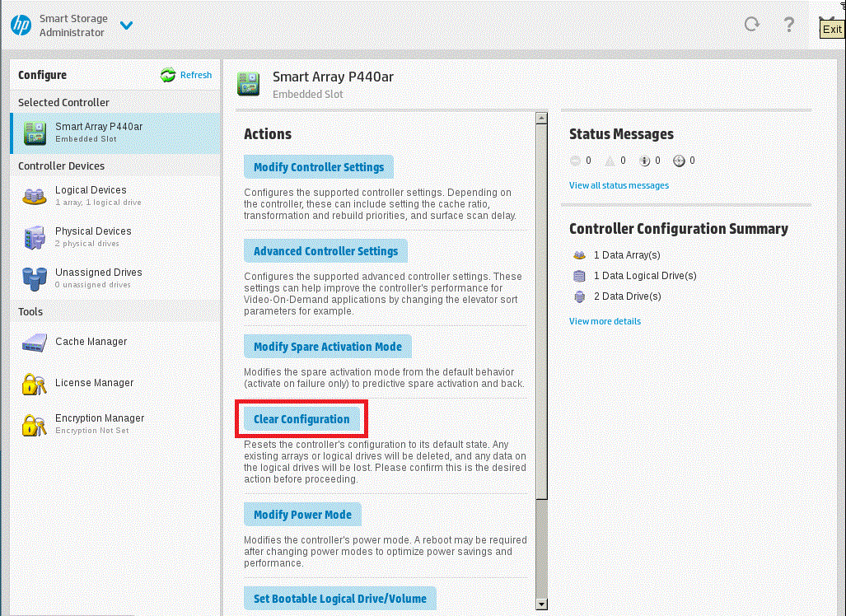
Task: Click the Actions scrollbar up arrow
Action: coord(542,118)
